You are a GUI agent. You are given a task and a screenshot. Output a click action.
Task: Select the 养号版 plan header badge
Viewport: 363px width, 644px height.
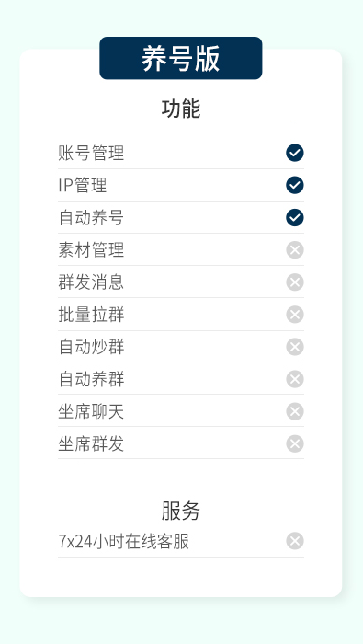pyautogui.click(x=181, y=58)
